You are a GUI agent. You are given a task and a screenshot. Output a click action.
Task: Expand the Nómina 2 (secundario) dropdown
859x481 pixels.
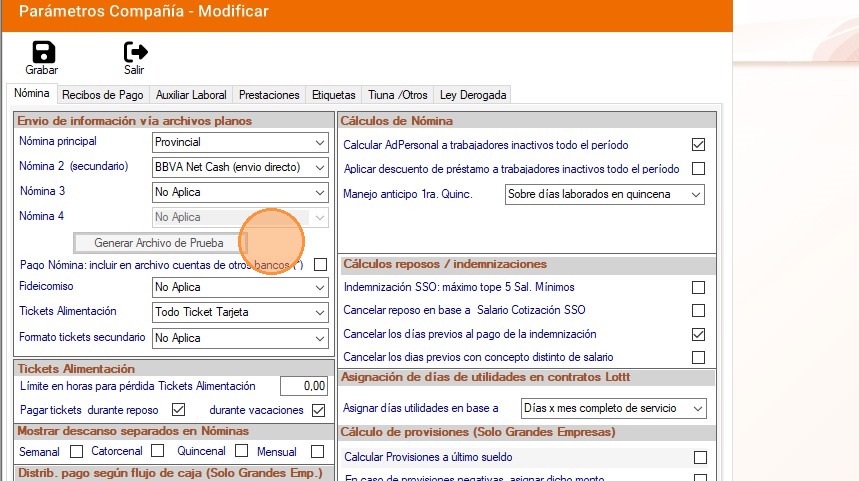pyautogui.click(x=240, y=167)
